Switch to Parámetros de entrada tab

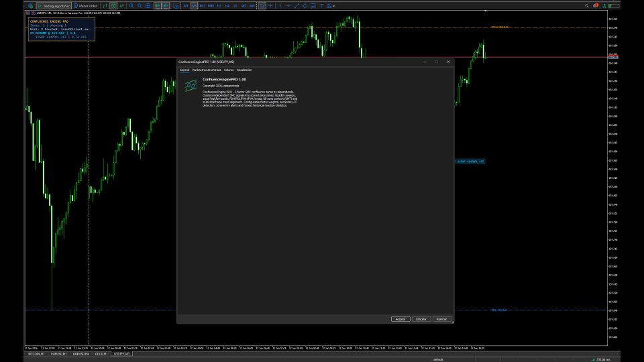pyautogui.click(x=207, y=70)
